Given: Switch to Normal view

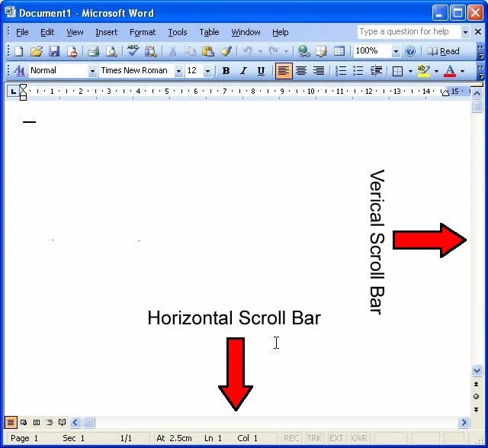Looking at the screenshot, I should (x=10, y=423).
